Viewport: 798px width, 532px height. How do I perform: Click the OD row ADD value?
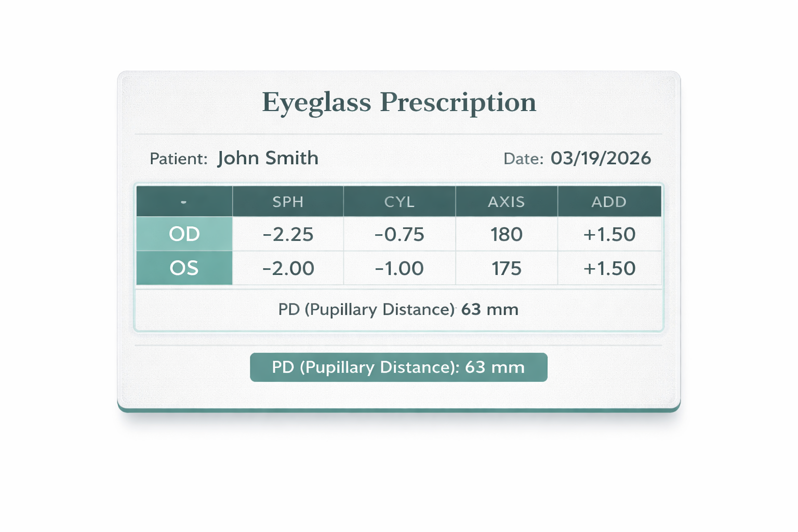click(x=609, y=234)
